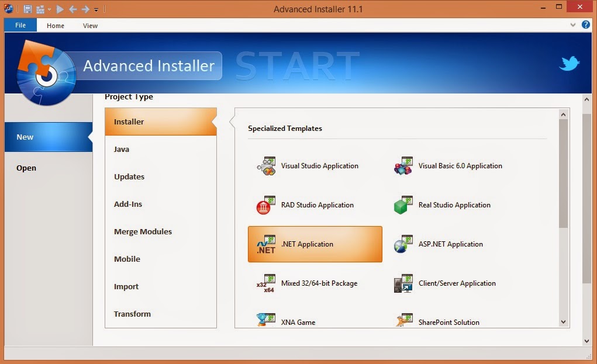
Task: Open the quick access toolbar customization menu
Action: [96, 9]
